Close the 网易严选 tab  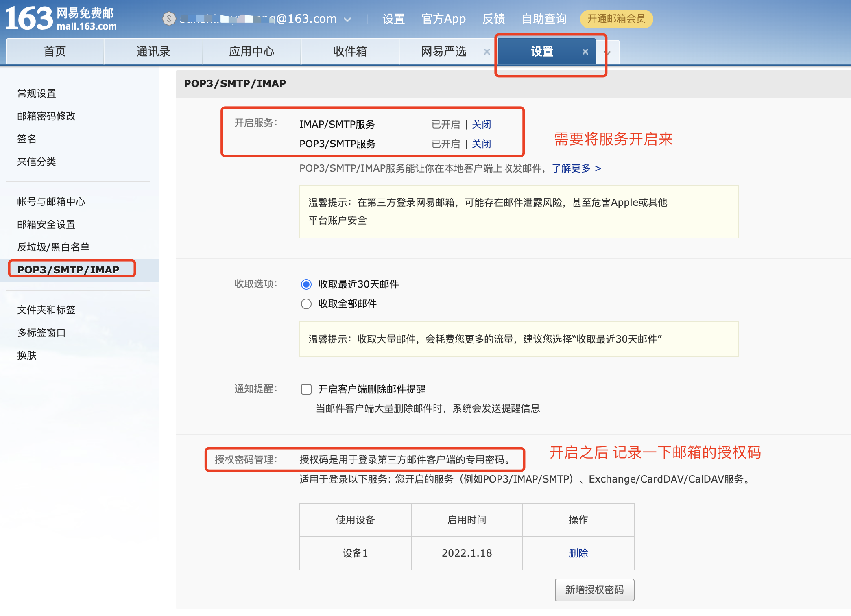pyautogui.click(x=487, y=52)
